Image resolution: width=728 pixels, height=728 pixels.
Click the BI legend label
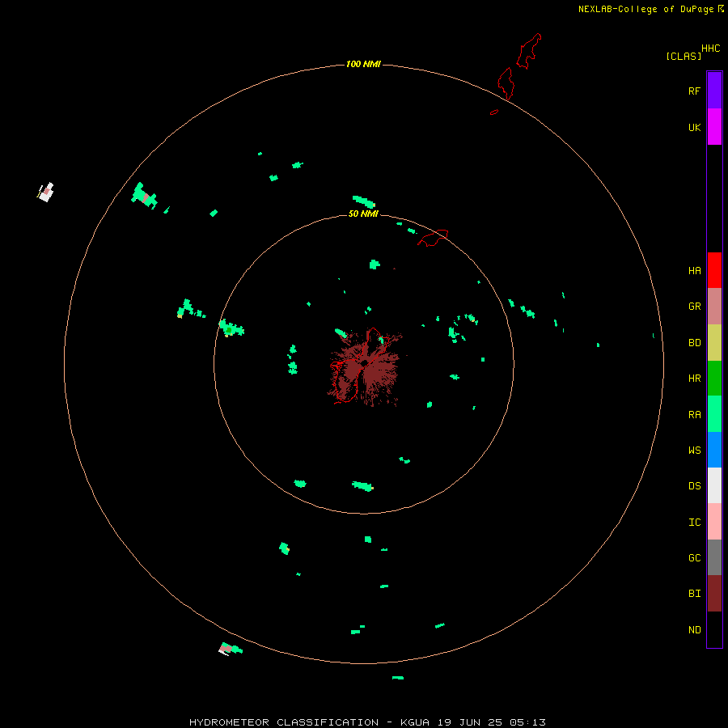694,594
